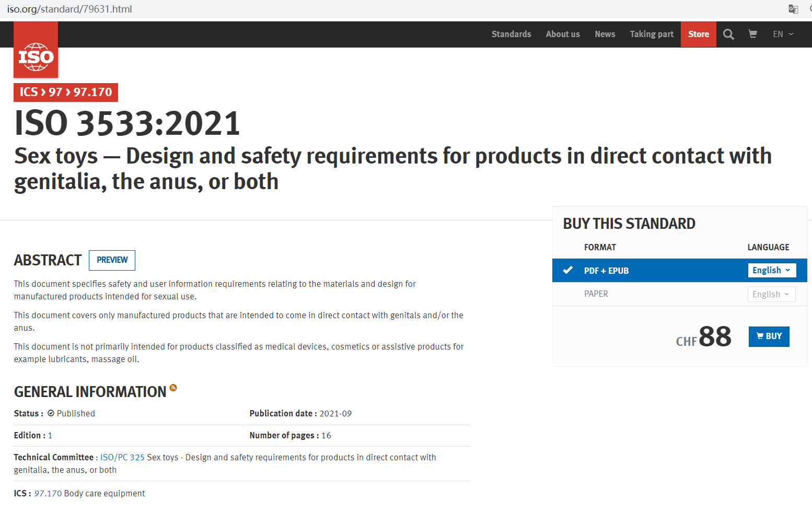The height and width of the screenshot is (512, 812).
Task: Click the CHF 88 price
Action: pyautogui.click(x=703, y=337)
